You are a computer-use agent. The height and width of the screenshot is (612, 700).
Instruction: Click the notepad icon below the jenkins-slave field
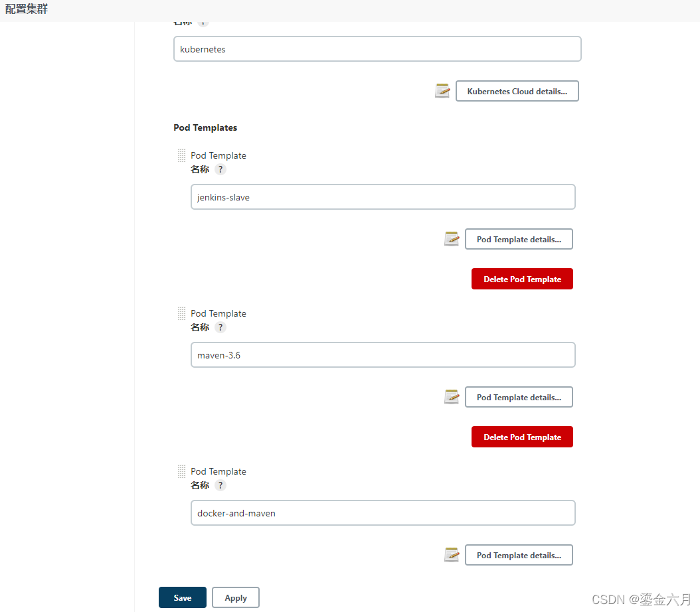coord(452,239)
